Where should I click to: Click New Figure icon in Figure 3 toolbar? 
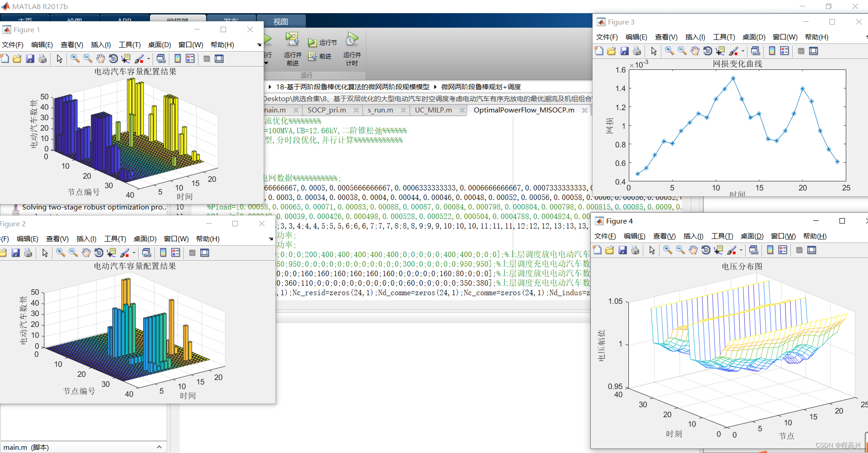pyautogui.click(x=599, y=51)
